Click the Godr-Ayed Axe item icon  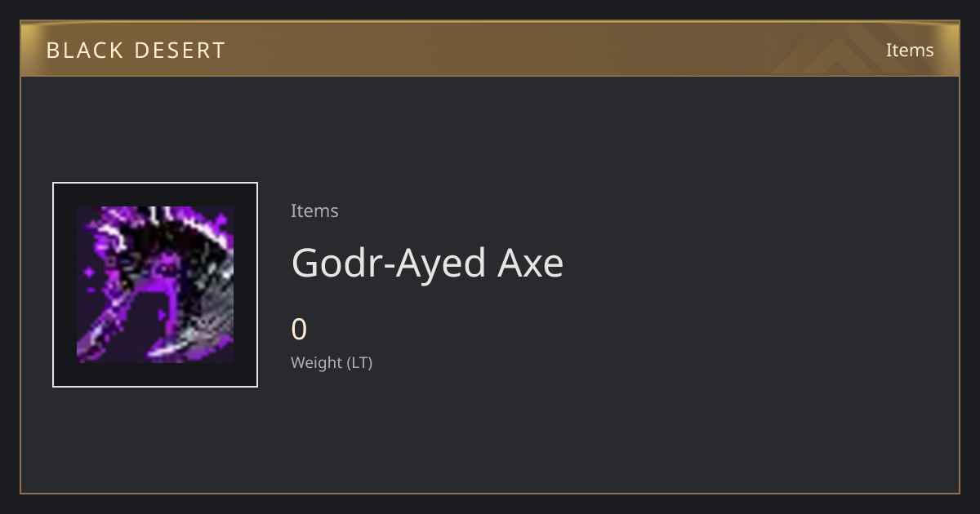tap(155, 285)
